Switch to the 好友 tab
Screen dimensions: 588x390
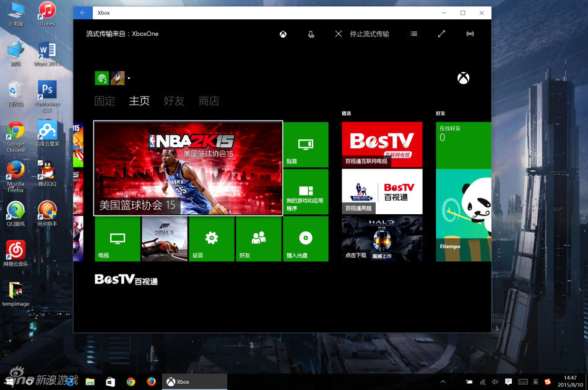coord(174,101)
